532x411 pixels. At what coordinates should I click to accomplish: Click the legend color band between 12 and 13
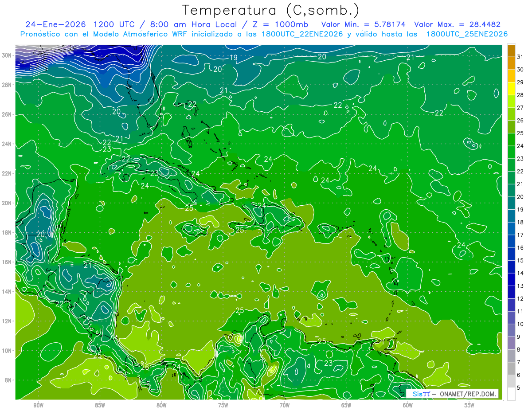(x=511, y=292)
